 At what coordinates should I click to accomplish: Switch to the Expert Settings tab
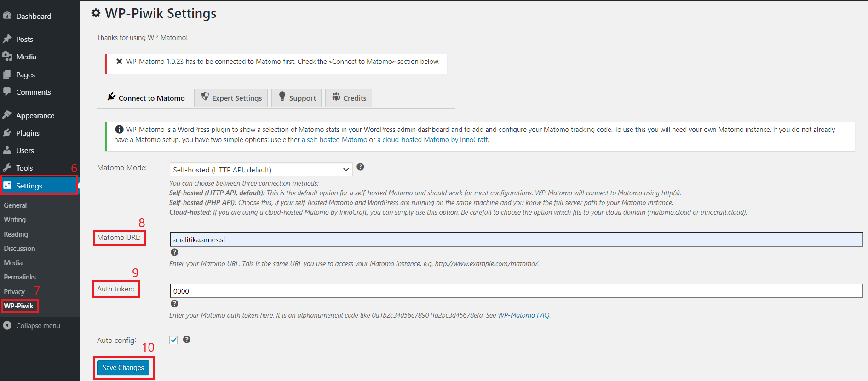pyautogui.click(x=231, y=98)
